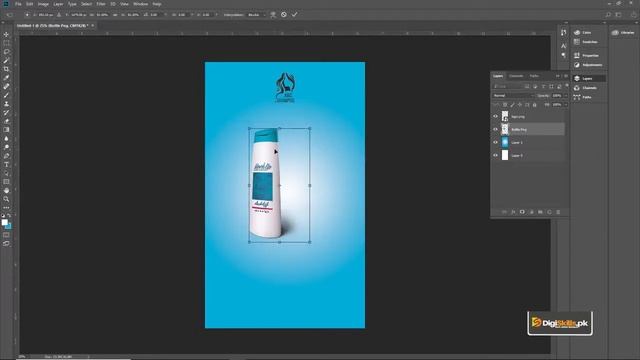Select the Move tool

[x=6, y=34]
